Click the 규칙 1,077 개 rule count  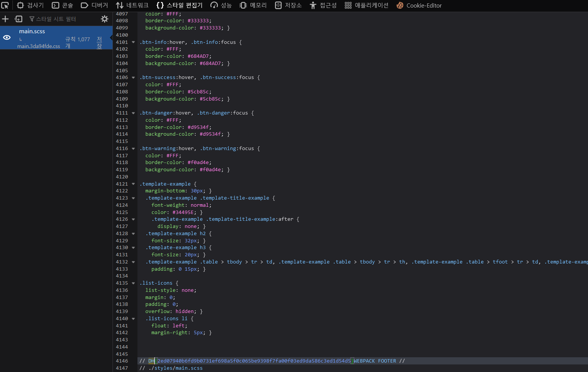point(77,42)
